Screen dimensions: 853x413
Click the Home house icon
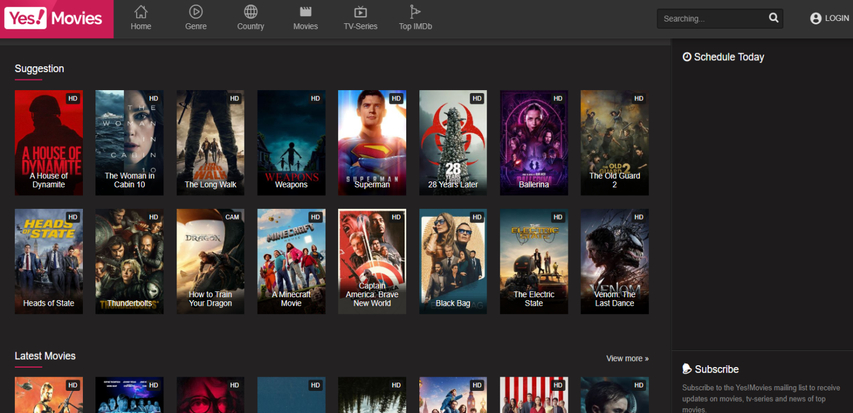[141, 11]
